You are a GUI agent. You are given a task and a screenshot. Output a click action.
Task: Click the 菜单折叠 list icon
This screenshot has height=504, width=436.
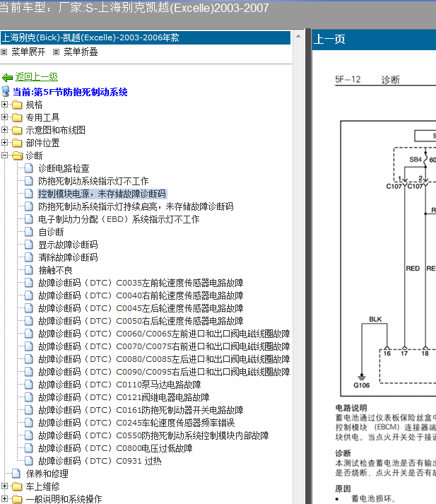[x=57, y=52]
